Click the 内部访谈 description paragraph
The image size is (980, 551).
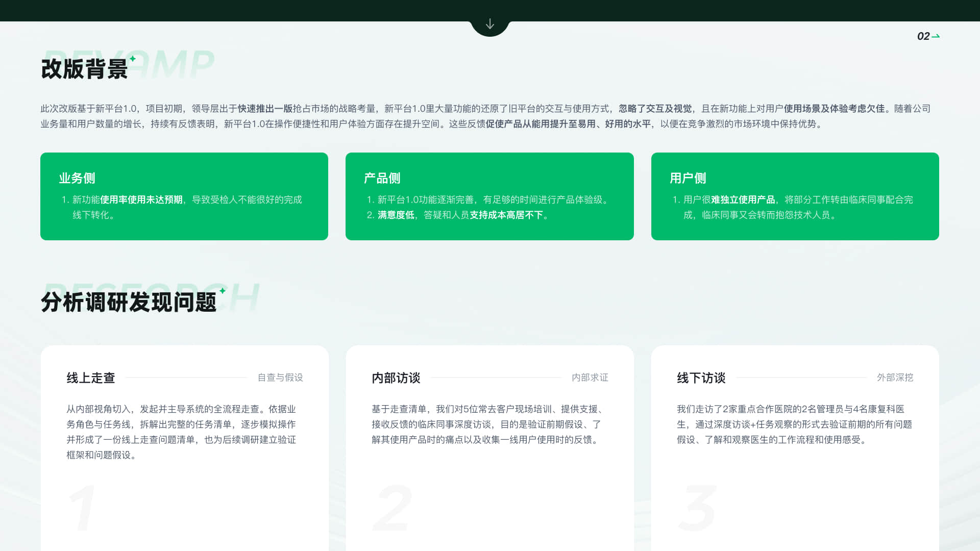[x=487, y=424]
